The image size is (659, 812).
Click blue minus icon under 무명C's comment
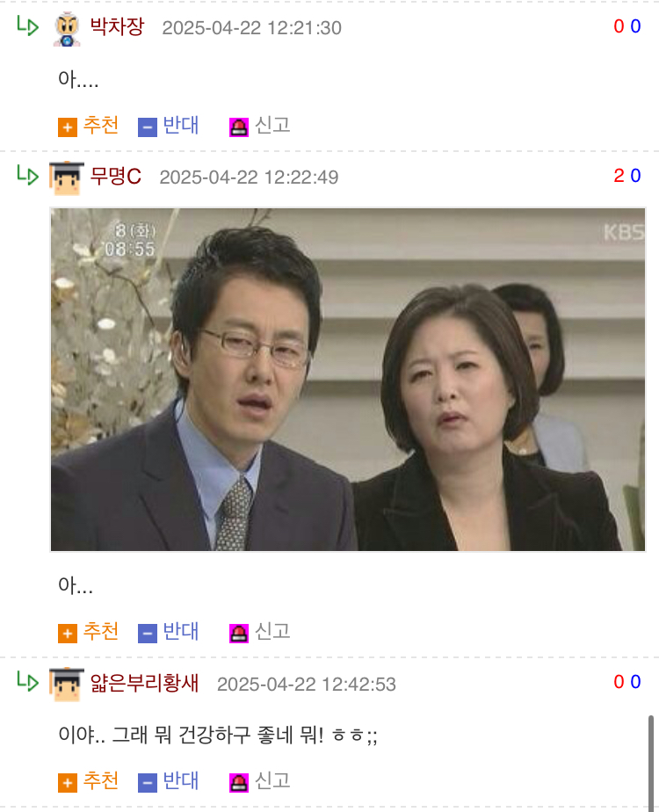pos(147,634)
